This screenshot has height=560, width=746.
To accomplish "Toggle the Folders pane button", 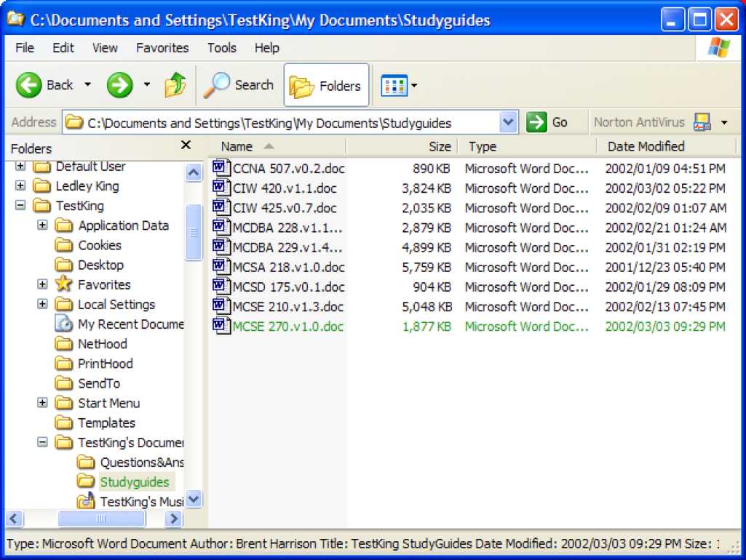I will [x=326, y=86].
